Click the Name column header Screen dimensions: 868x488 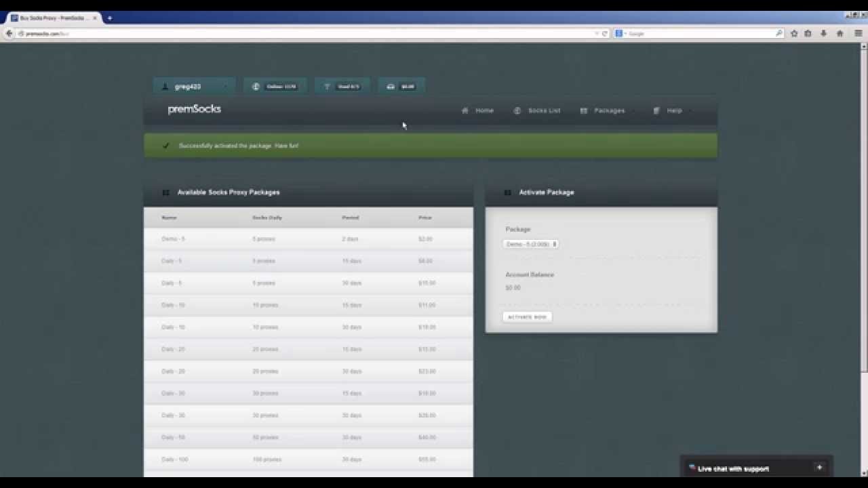click(x=169, y=218)
